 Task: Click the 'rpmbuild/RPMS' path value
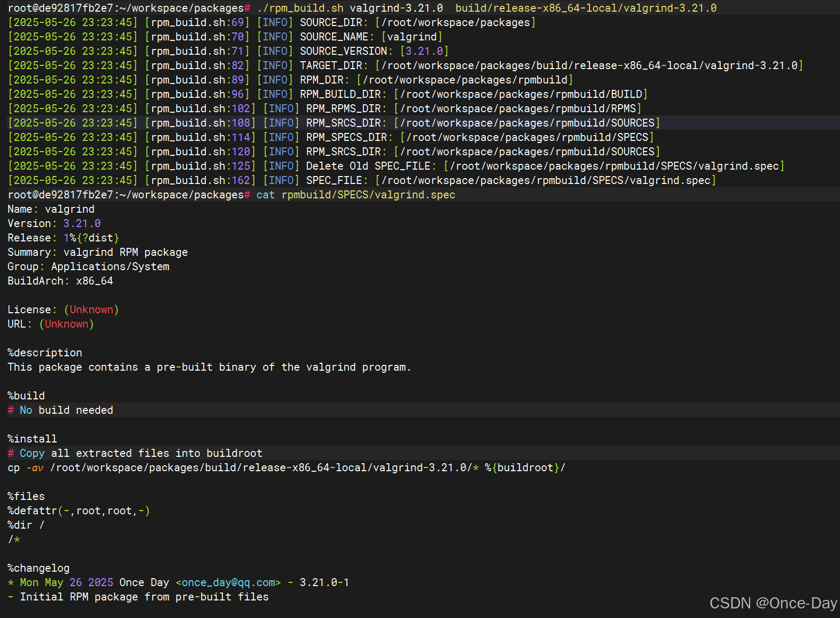click(596, 108)
